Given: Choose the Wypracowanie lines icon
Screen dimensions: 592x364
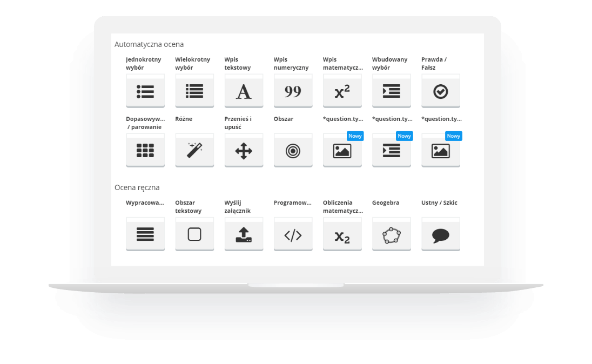Looking at the screenshot, I should click(x=145, y=234).
